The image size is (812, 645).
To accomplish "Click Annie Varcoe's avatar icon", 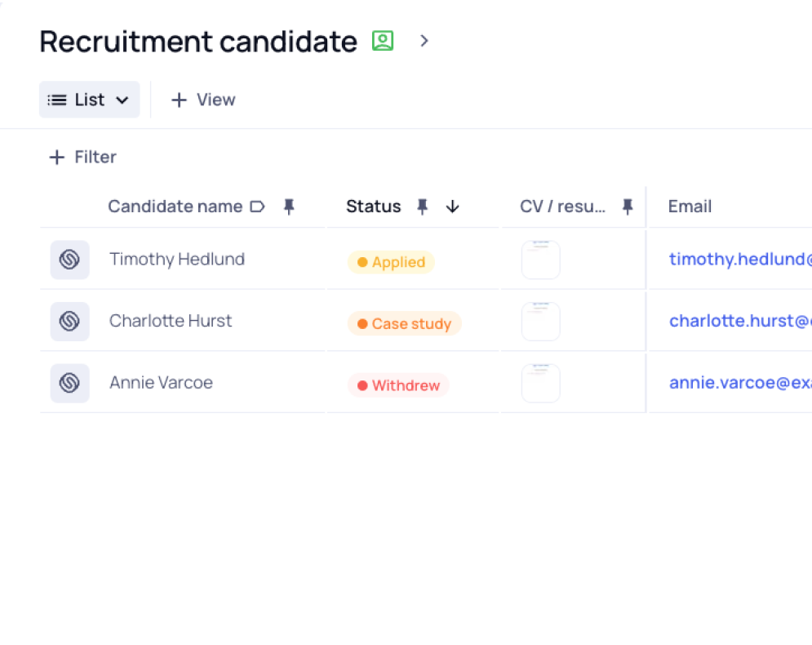I will [69, 383].
